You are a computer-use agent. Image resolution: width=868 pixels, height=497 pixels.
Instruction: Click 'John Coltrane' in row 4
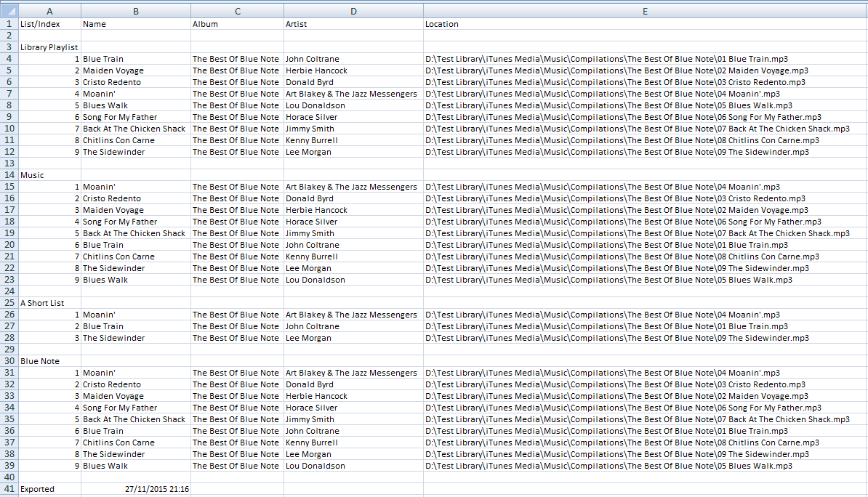point(354,59)
